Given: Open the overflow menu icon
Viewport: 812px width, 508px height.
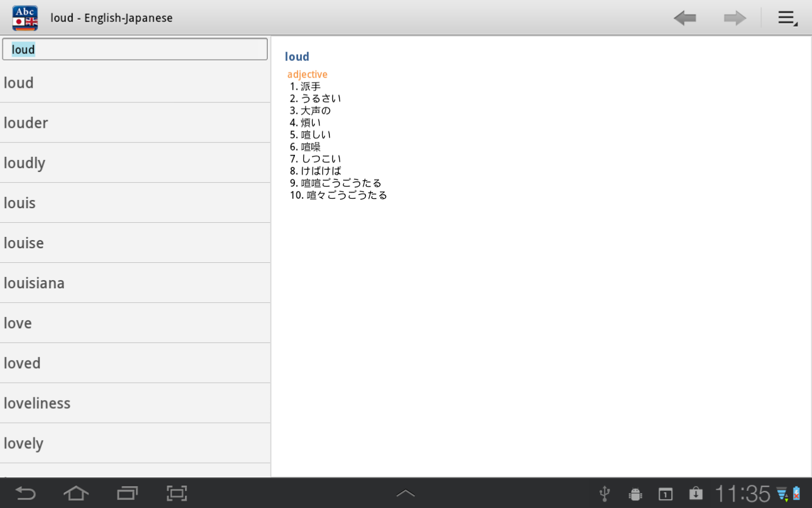Looking at the screenshot, I should pyautogui.click(x=787, y=18).
